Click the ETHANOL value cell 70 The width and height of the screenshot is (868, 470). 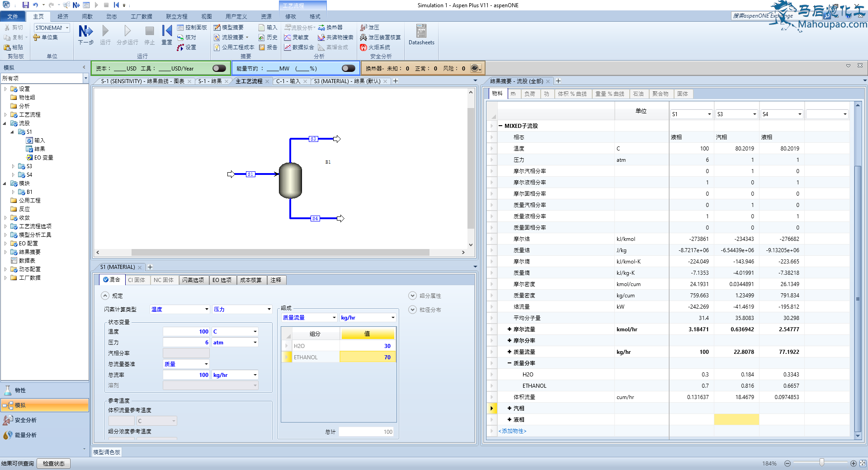click(x=367, y=357)
